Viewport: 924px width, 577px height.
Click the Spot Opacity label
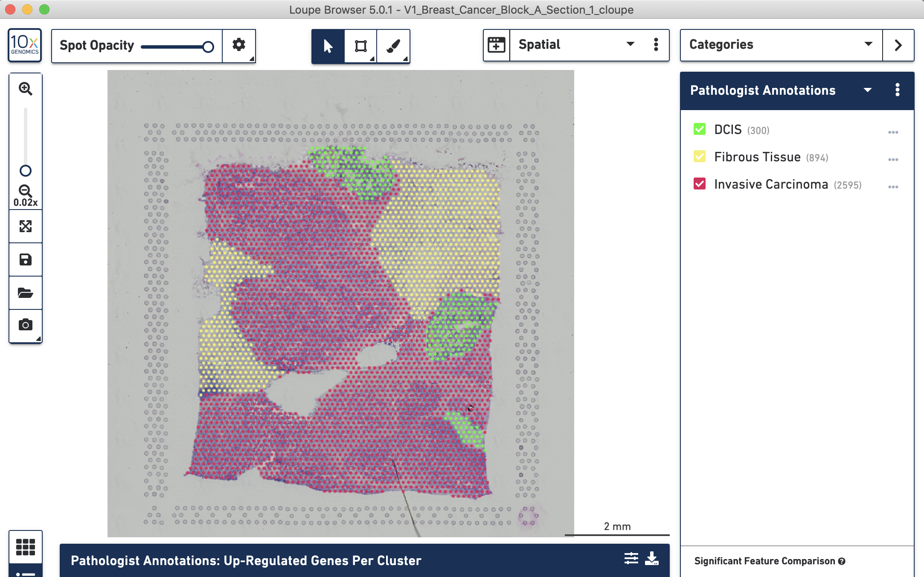click(97, 45)
